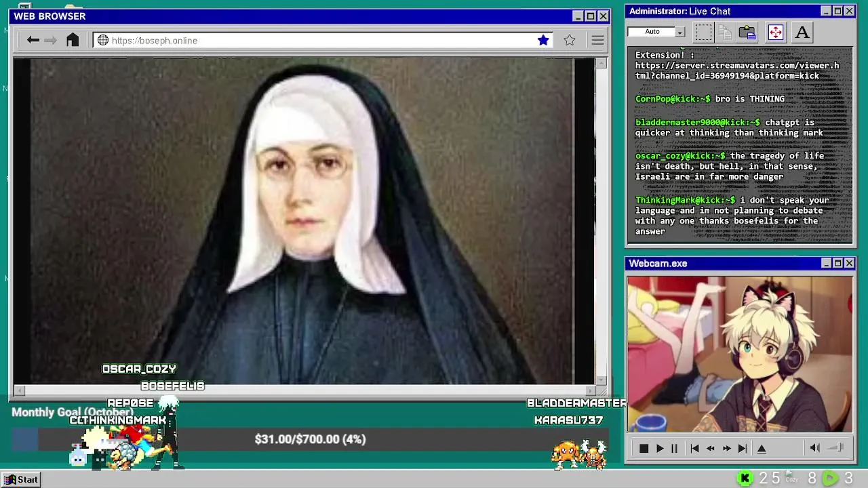Maximize the Webcam.exe window
Viewport: 868px width, 488px height.
click(837, 263)
